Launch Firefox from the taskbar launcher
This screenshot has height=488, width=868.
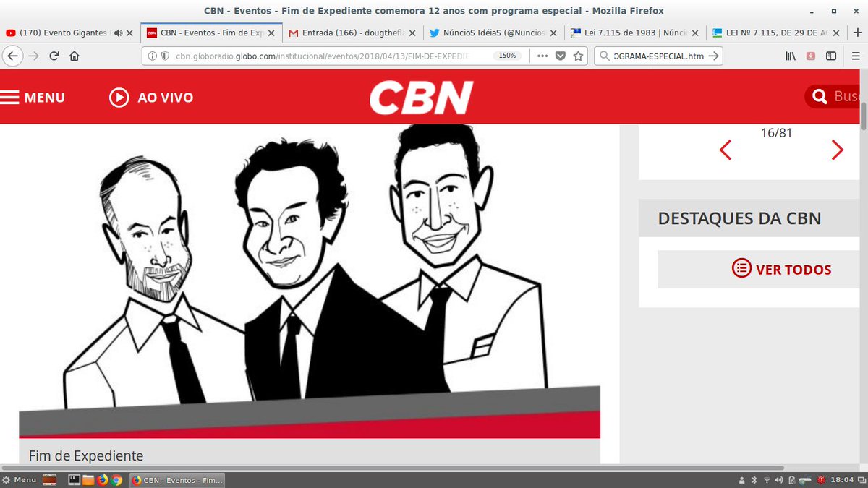(x=102, y=480)
